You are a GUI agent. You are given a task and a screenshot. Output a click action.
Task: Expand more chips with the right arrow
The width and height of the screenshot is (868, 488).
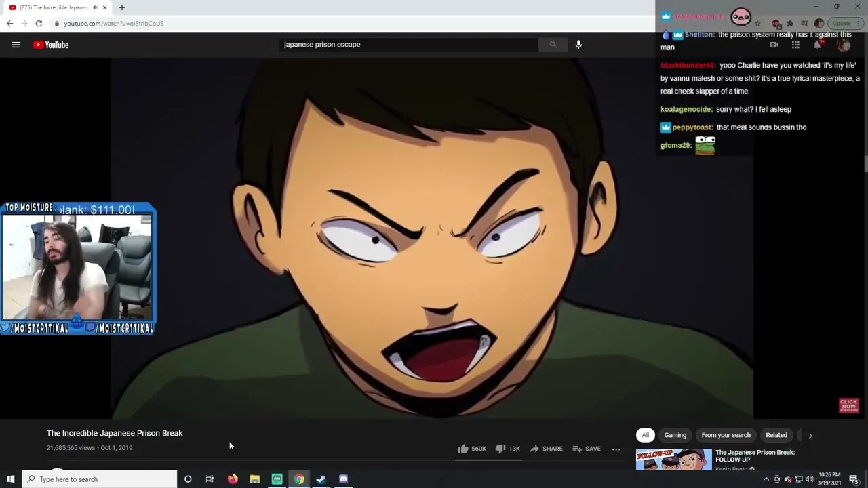pyautogui.click(x=810, y=435)
